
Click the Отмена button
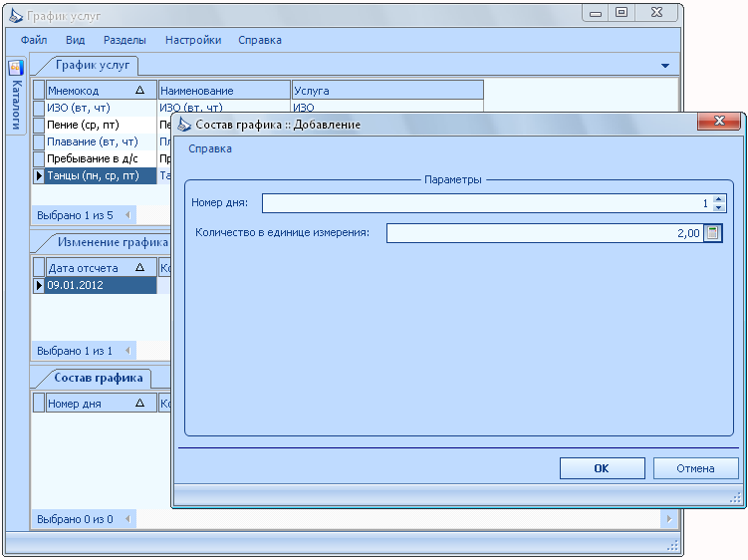pos(695,468)
